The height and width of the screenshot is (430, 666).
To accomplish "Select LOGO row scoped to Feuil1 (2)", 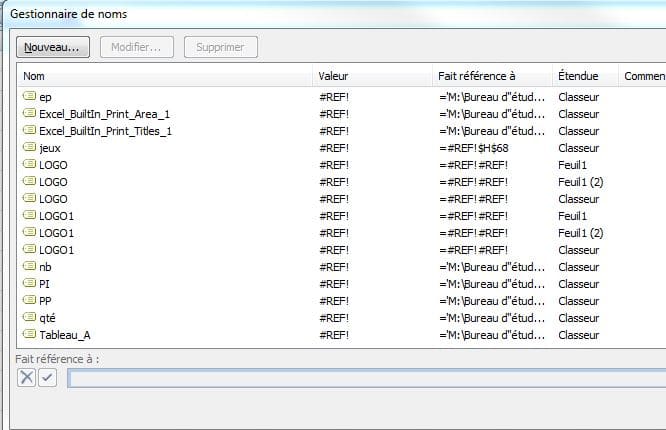I will coord(342,182).
